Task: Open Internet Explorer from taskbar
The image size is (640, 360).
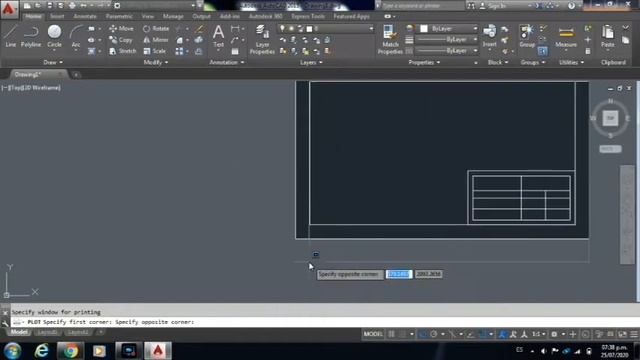Action: tap(41, 351)
